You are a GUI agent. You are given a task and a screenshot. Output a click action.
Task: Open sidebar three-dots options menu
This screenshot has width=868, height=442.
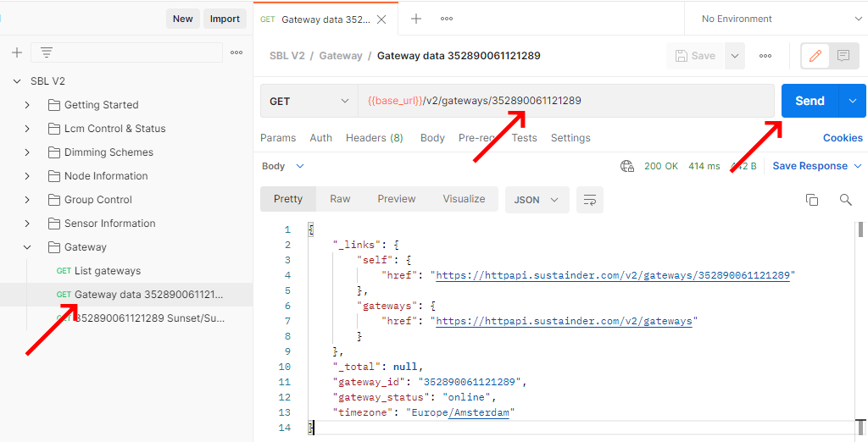pos(236,52)
